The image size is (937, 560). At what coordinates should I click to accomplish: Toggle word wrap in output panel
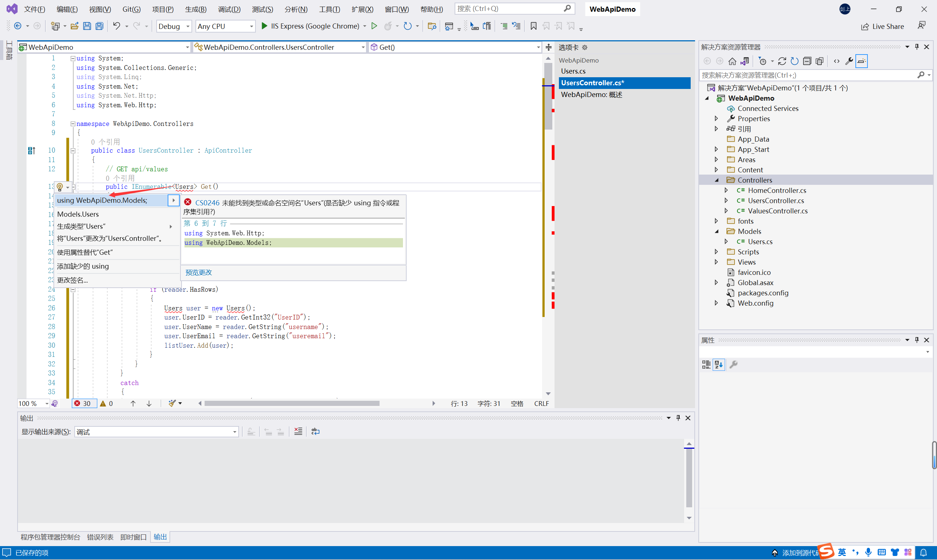click(x=316, y=431)
